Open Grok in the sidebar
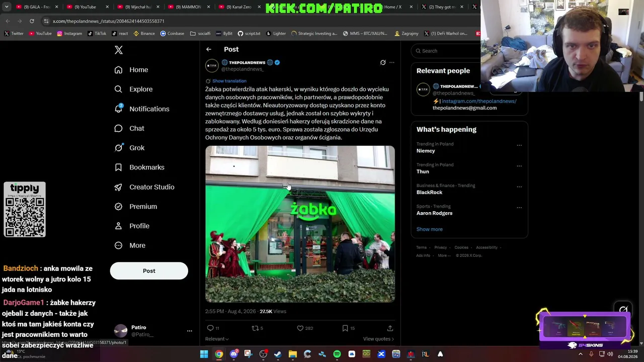 click(x=129, y=148)
